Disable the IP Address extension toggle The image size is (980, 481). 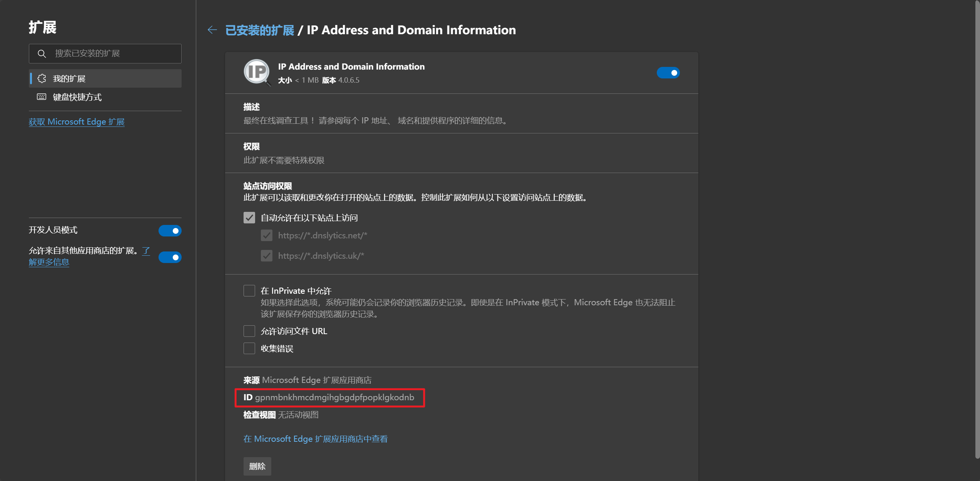point(668,73)
